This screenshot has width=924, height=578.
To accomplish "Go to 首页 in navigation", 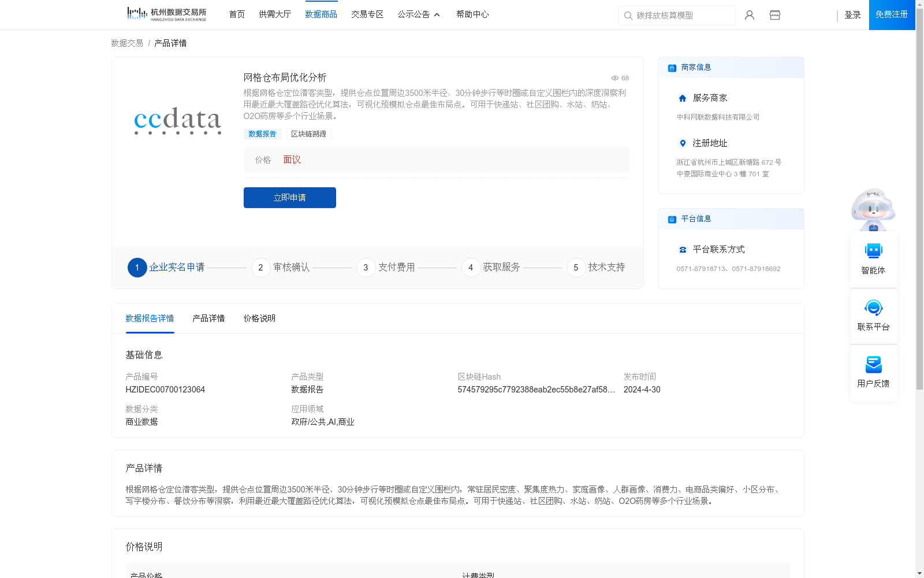I will tap(237, 14).
